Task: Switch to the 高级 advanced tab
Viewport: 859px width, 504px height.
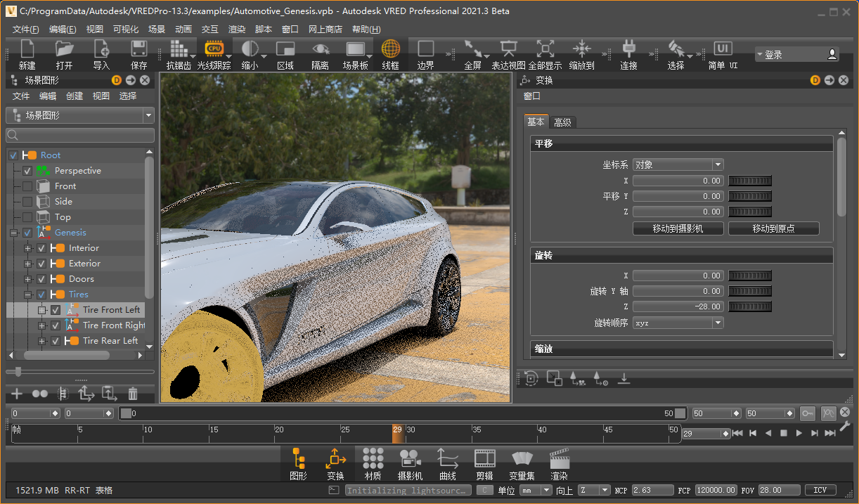Action: tap(562, 122)
